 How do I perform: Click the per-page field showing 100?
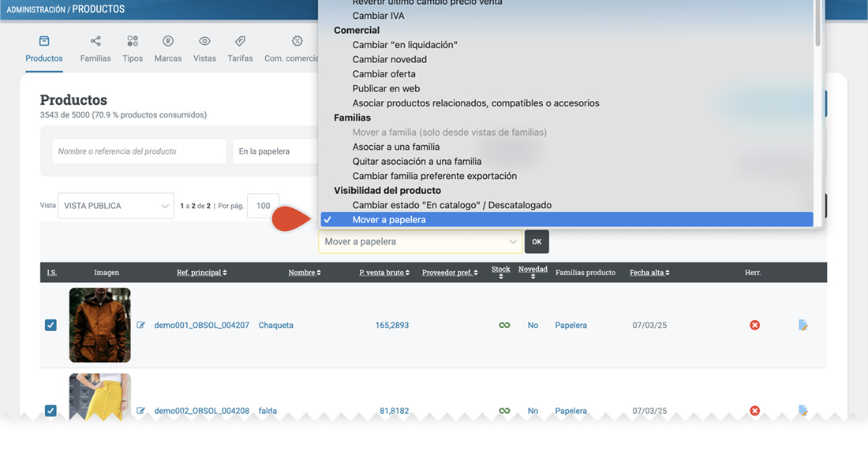point(263,206)
